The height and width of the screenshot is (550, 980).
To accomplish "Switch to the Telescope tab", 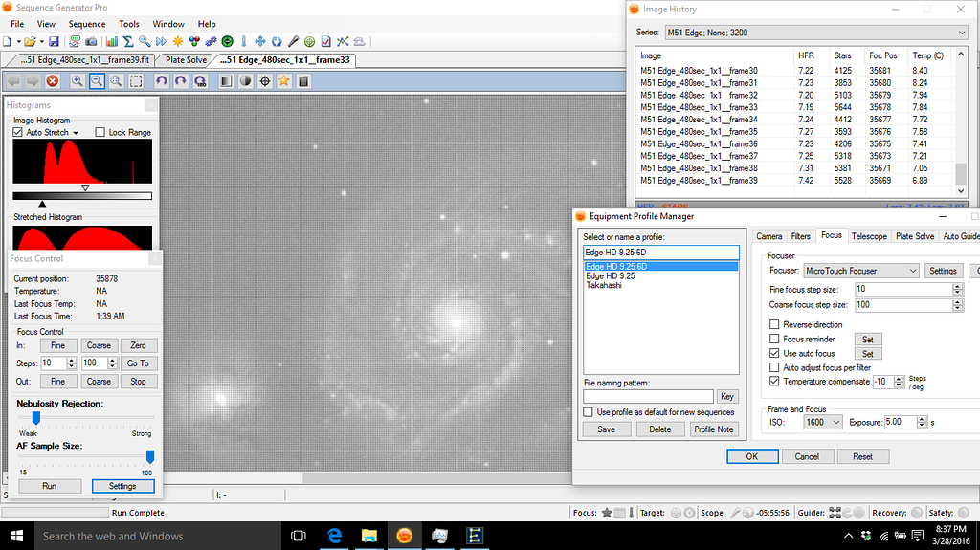I will [868, 236].
